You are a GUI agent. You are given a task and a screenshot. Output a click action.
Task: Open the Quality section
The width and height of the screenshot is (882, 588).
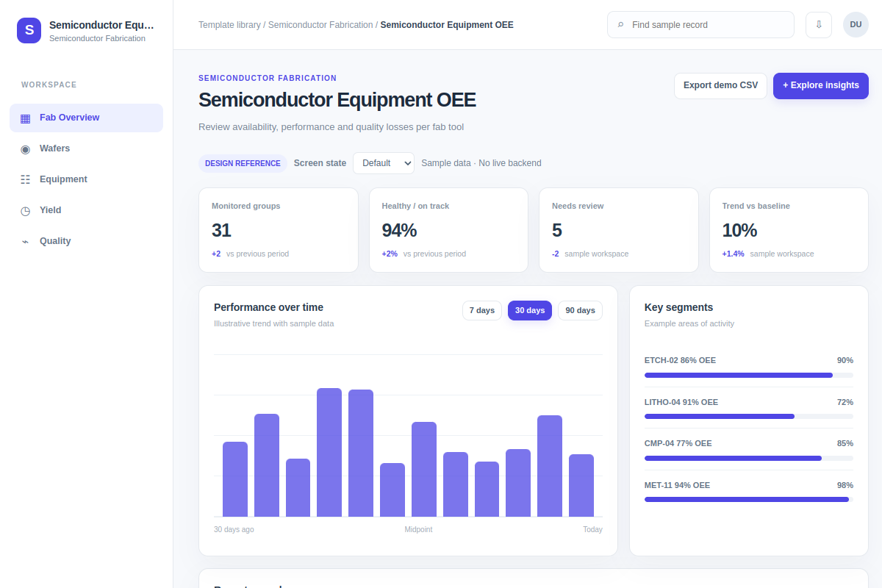(86, 241)
